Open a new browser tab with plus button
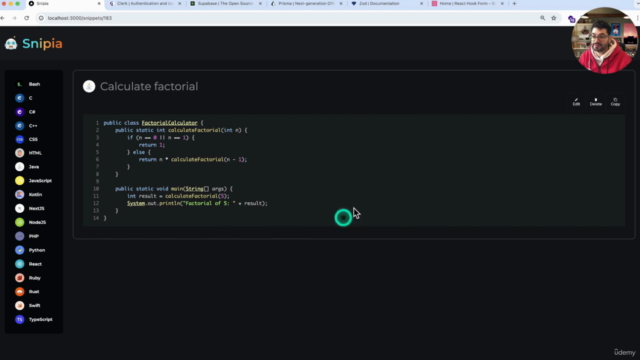Screen dimensions: 640x360 pos(514,4)
